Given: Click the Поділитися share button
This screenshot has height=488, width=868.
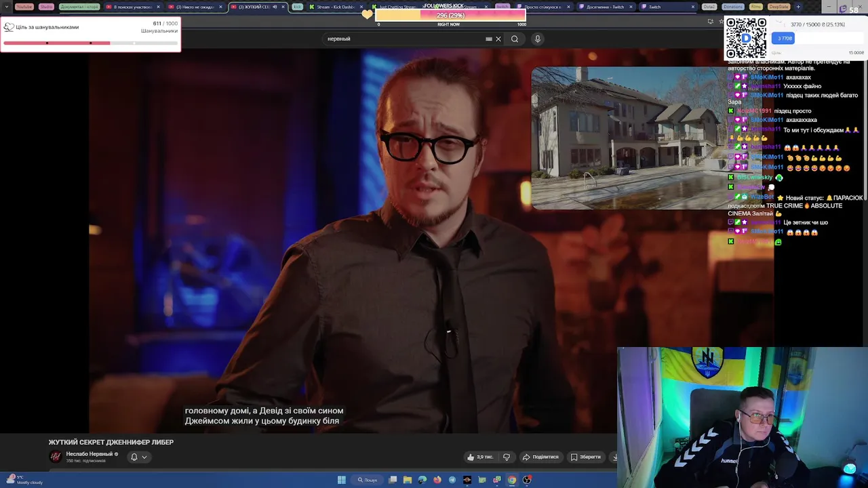Looking at the screenshot, I should (x=540, y=457).
